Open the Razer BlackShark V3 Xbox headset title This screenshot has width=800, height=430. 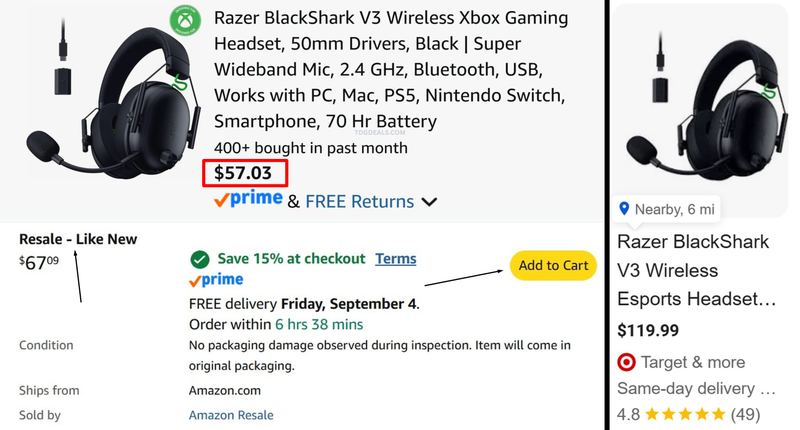pyautogui.click(x=391, y=69)
